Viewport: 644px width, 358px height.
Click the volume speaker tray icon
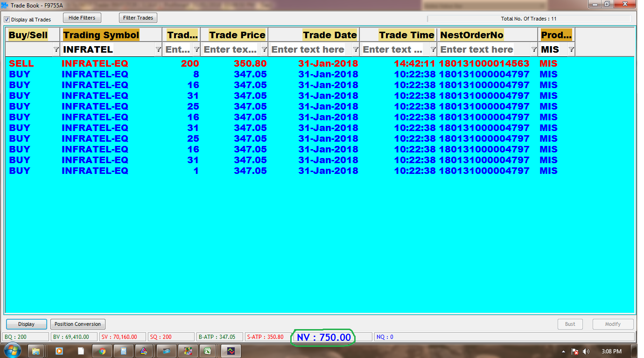[x=586, y=351]
